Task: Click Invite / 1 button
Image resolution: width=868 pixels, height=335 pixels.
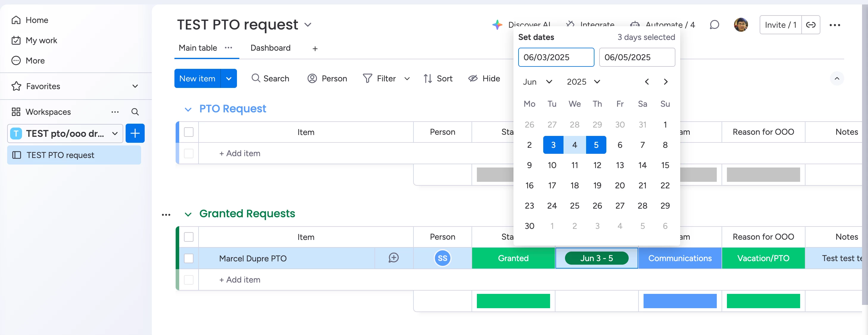Action: 780,25
